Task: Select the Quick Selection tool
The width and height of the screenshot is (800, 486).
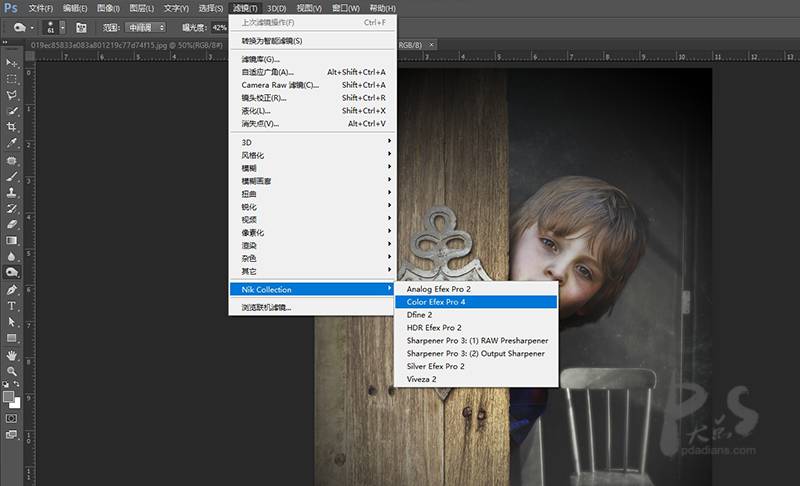Action: [x=11, y=111]
